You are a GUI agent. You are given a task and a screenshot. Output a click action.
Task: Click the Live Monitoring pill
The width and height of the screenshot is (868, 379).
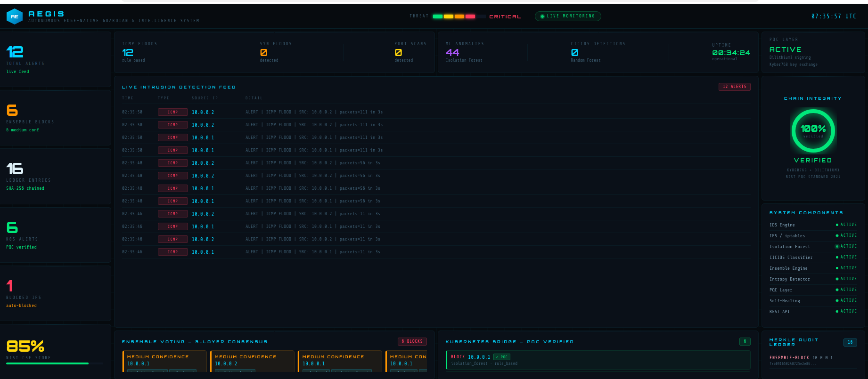click(568, 16)
